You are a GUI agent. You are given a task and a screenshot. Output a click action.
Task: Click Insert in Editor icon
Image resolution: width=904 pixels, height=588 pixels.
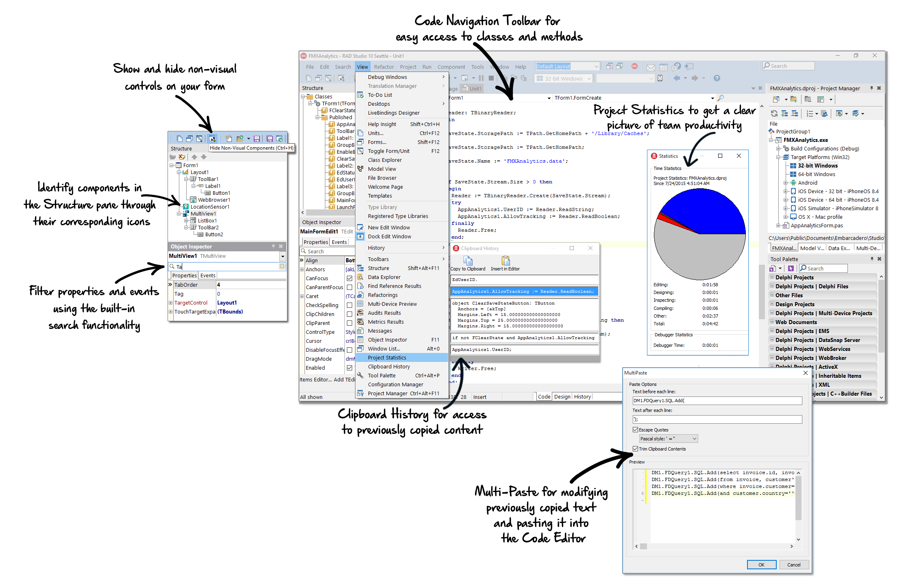click(x=505, y=261)
